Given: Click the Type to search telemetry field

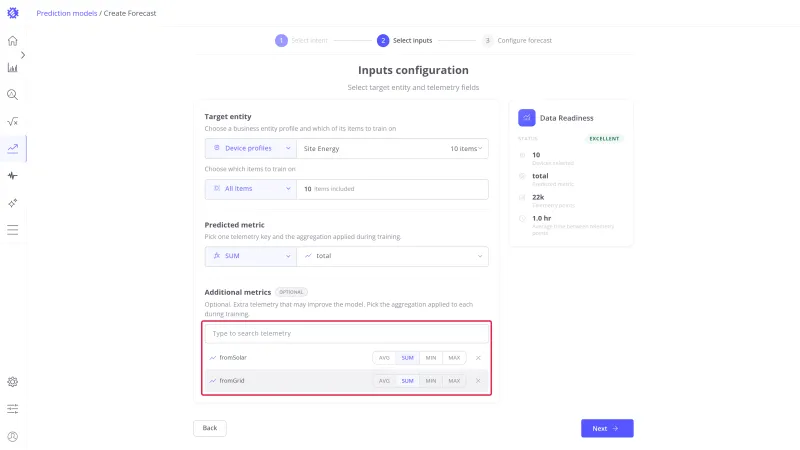Looking at the screenshot, I should tap(346, 334).
